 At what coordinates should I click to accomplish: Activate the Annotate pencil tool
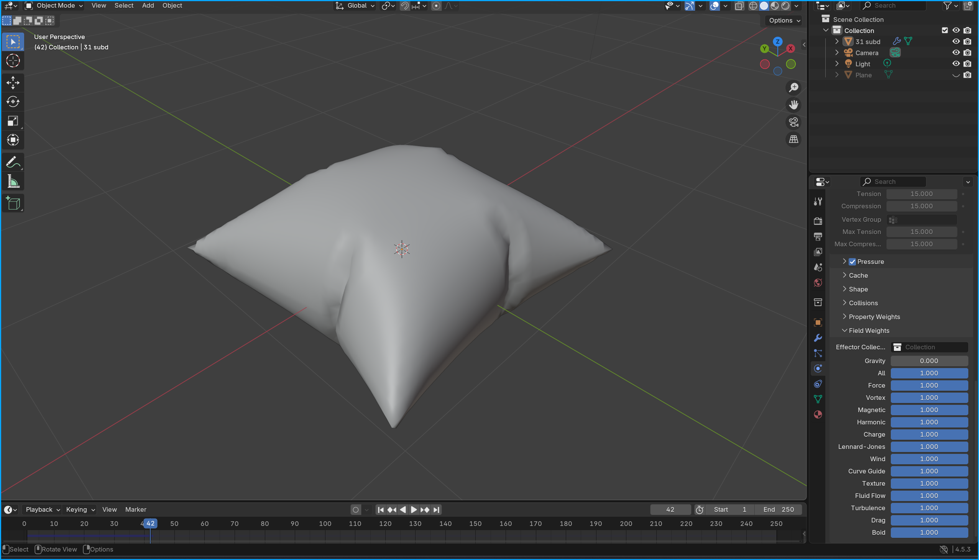[13, 162]
